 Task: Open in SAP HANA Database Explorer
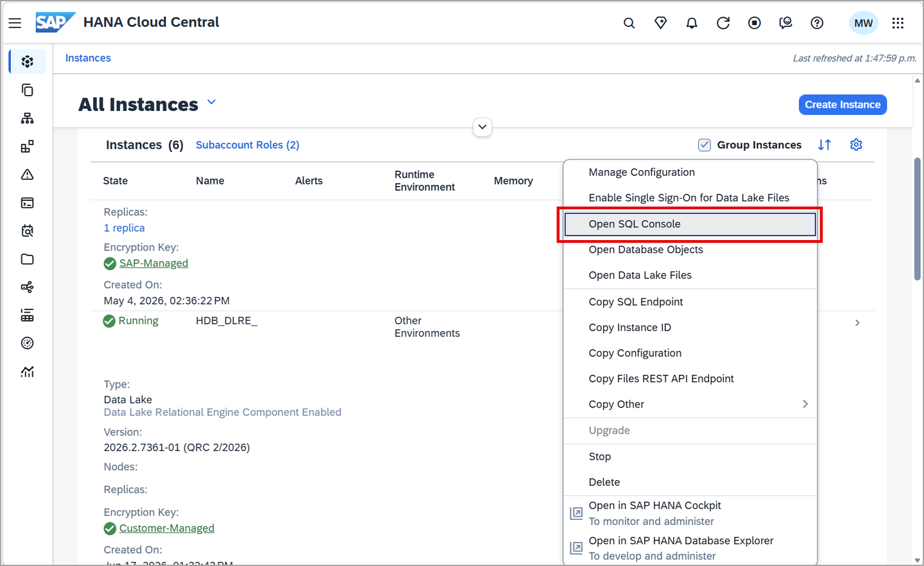pyautogui.click(x=690, y=548)
